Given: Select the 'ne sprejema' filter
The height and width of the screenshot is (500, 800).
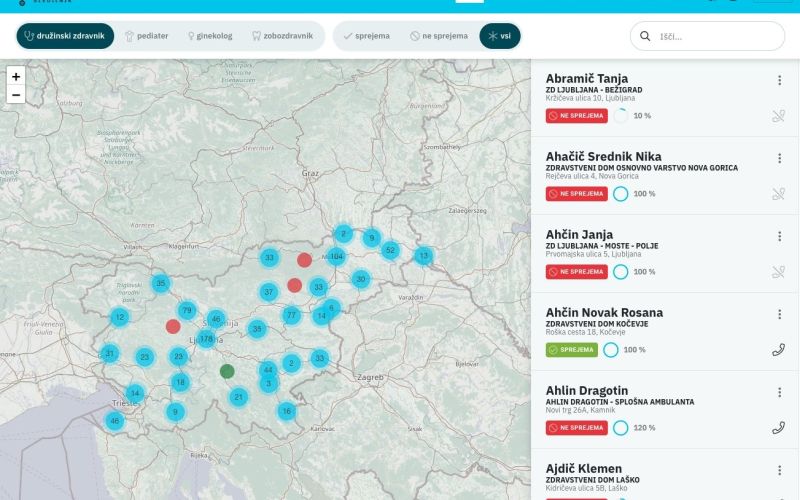Looking at the screenshot, I should coord(438,36).
